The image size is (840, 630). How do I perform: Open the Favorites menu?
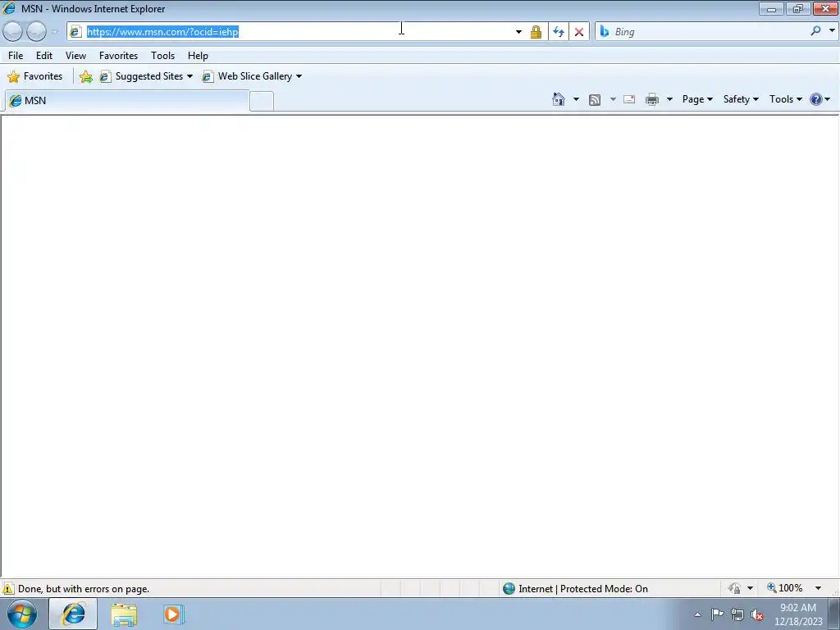118,56
